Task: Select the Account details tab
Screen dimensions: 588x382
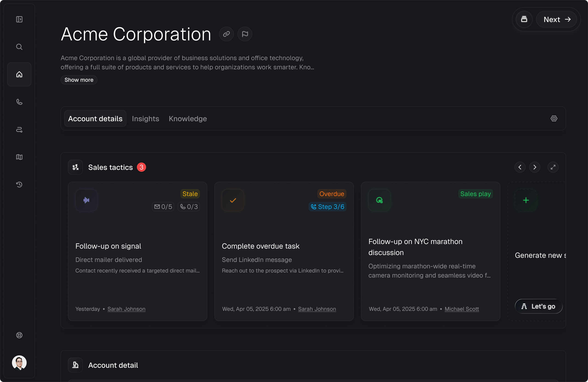Action: 95,118
